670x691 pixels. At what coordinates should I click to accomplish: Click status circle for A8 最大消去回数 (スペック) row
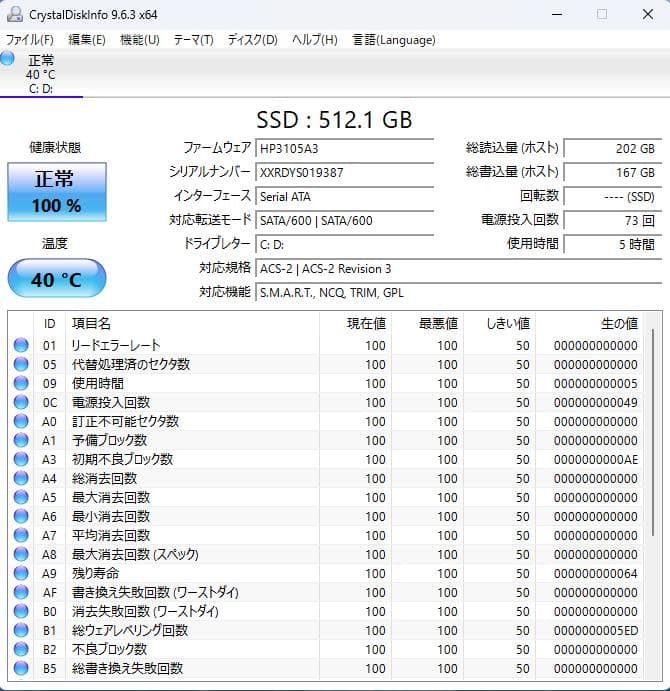click(21, 554)
